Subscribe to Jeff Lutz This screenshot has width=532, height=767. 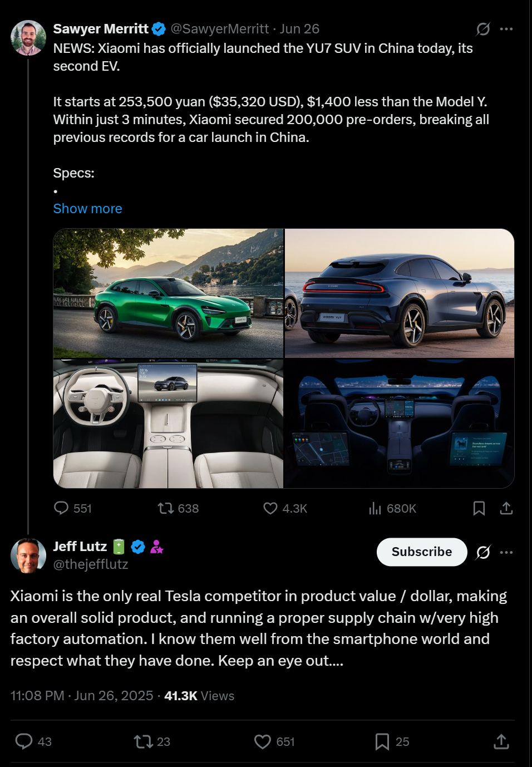[422, 552]
